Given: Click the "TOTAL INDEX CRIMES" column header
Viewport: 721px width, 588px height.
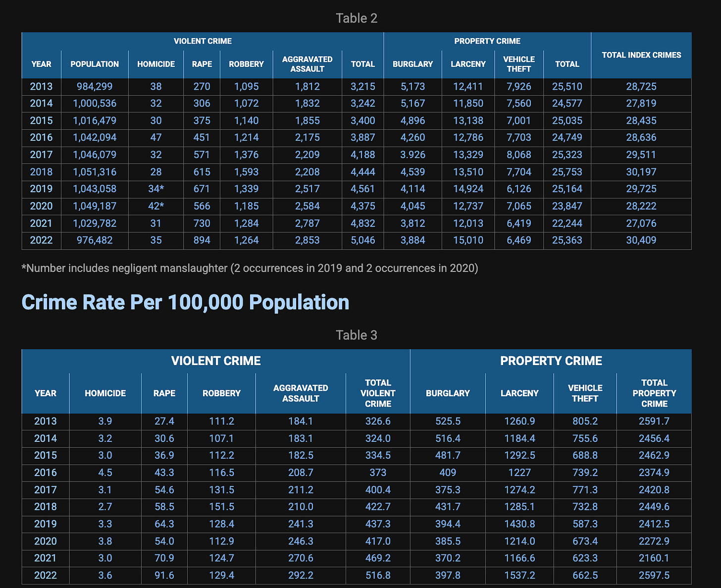Looking at the screenshot, I should tap(641, 55).
